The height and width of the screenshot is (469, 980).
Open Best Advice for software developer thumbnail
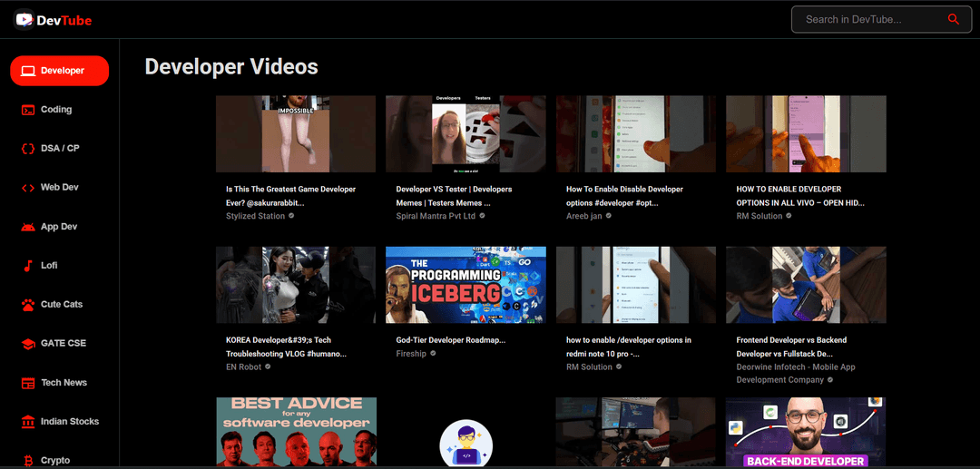pyautogui.click(x=296, y=432)
